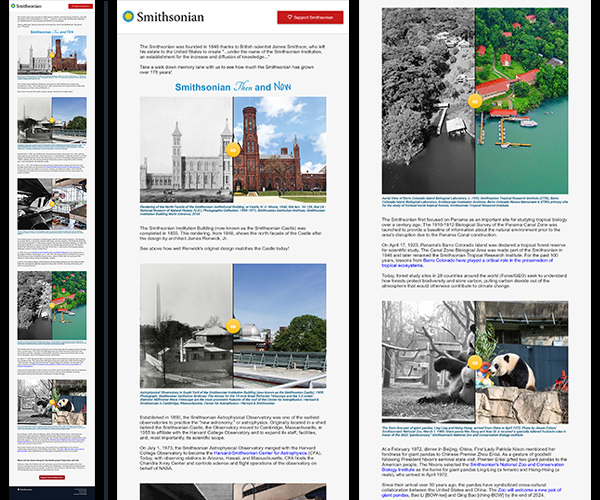Click the modern color Smithsonian Castle photo
Image resolution: width=600 pixels, height=500 pixels.
pyautogui.click(x=280, y=150)
